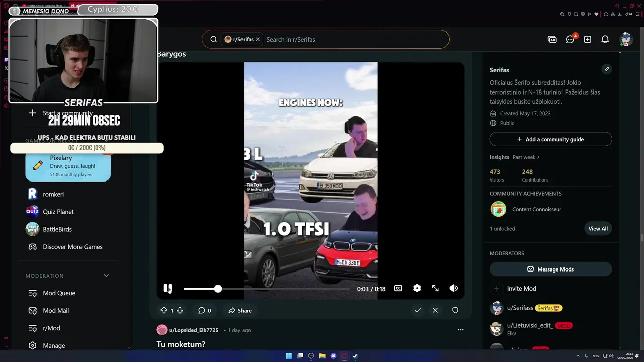Open the Reddit advertise icon
This screenshot has width=644, height=362.
(552, 39)
